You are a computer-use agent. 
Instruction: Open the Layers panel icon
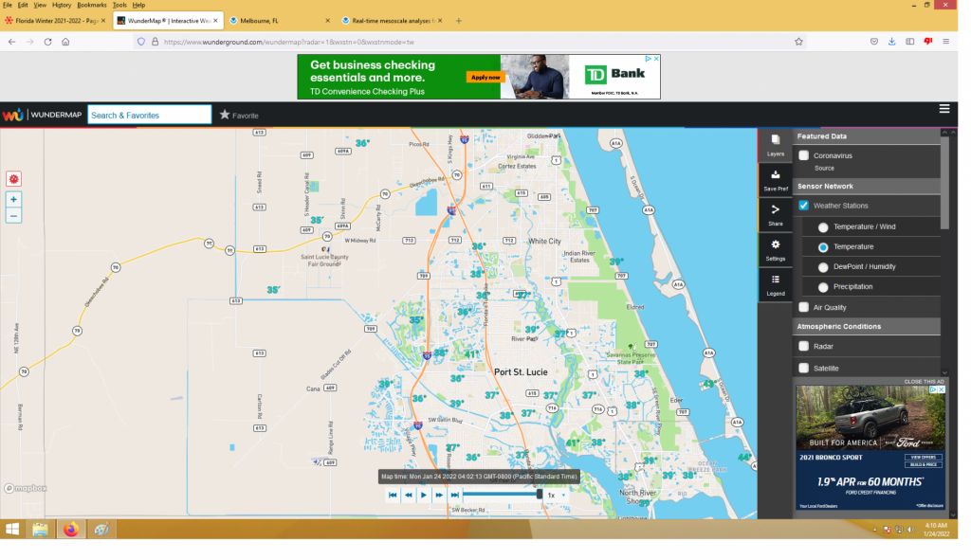tap(775, 143)
